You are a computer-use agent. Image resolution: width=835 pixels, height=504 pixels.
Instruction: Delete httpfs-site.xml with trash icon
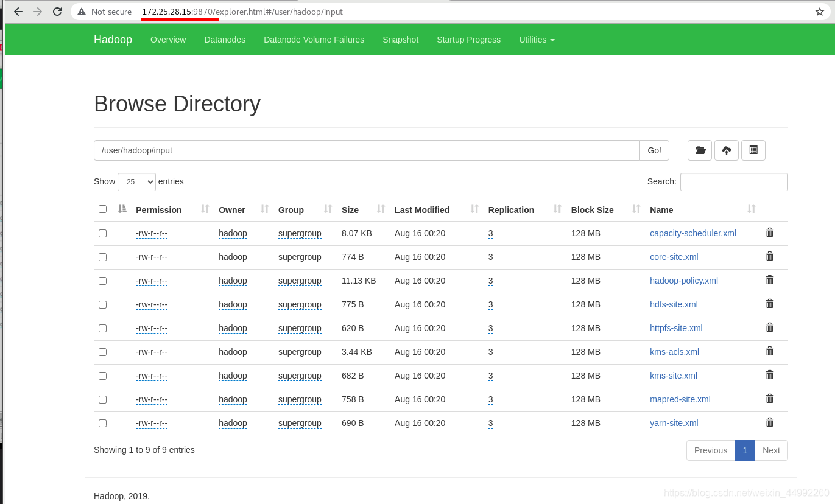click(770, 327)
